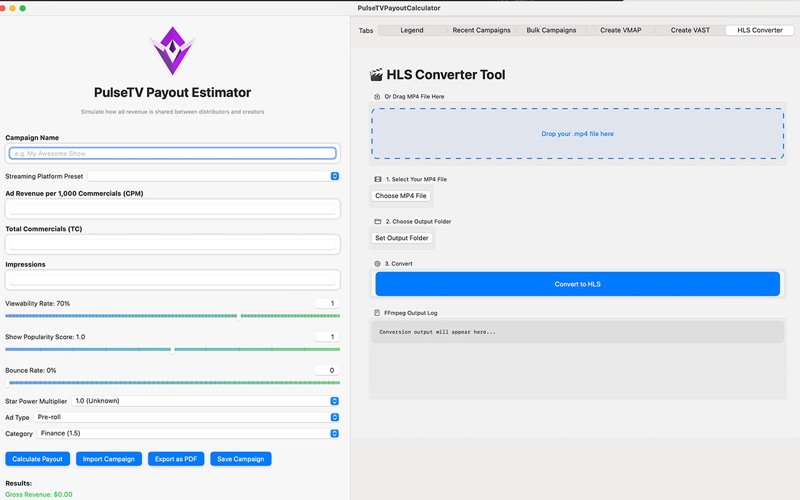Screen dimensions: 800x500
Task: Click the Import Campaign button
Action: pyautogui.click(x=109, y=459)
